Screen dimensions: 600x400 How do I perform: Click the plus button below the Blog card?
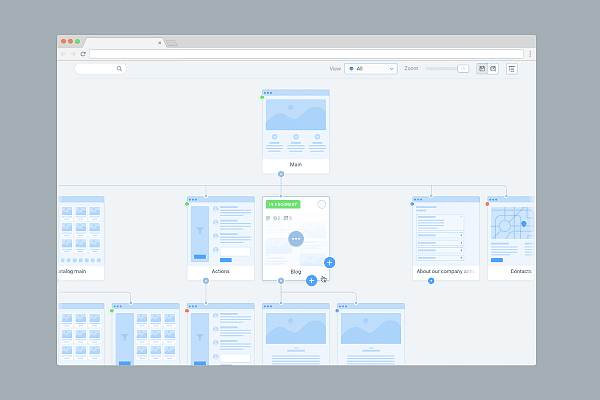click(311, 280)
